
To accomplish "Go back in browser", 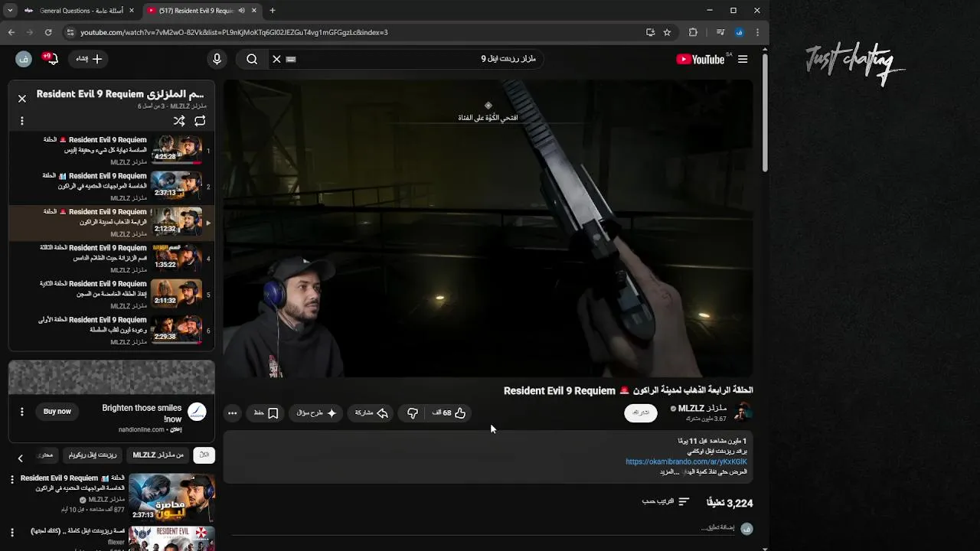I will (x=11, y=32).
